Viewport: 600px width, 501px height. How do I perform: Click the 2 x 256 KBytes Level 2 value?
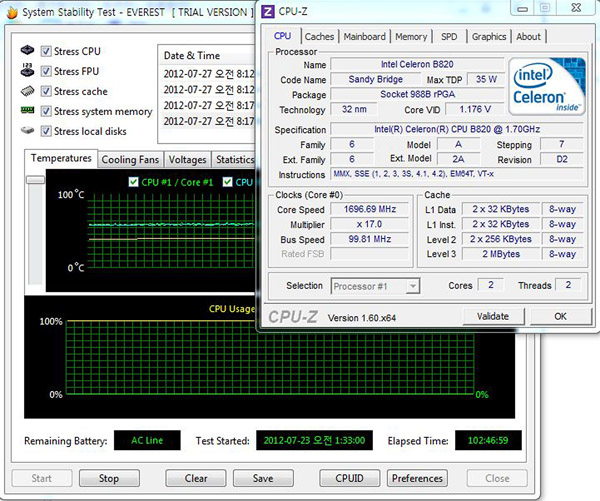coord(501,239)
